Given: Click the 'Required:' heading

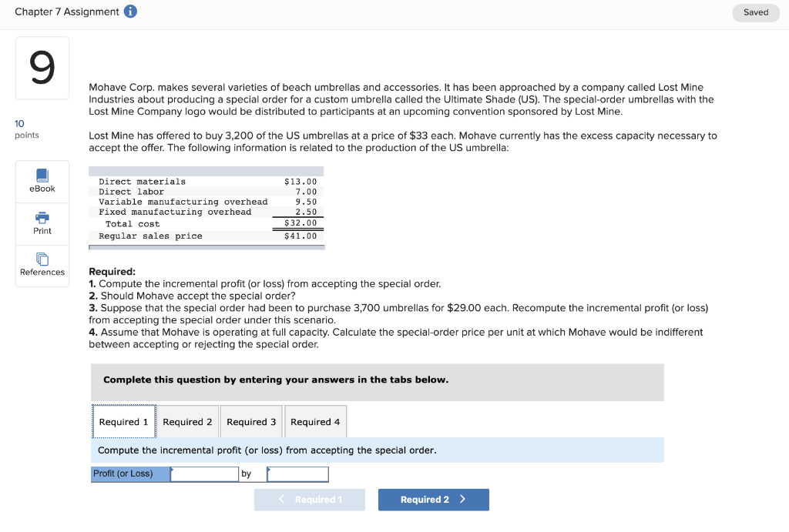Looking at the screenshot, I should point(112,272).
